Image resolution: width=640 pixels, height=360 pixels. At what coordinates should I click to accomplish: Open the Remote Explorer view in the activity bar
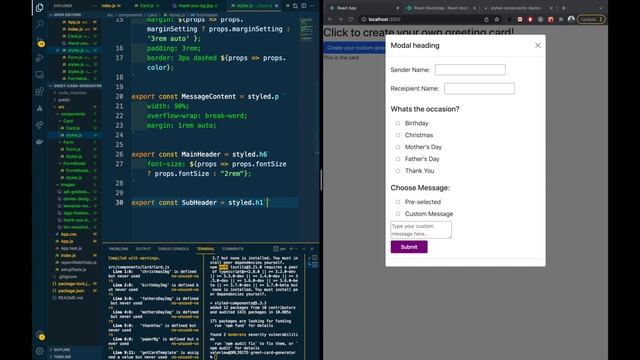click(x=40, y=75)
